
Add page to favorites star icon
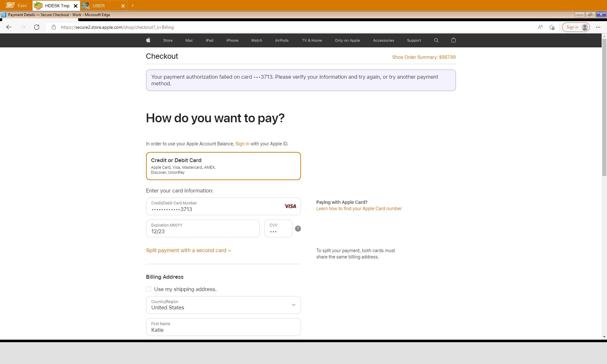click(x=552, y=27)
